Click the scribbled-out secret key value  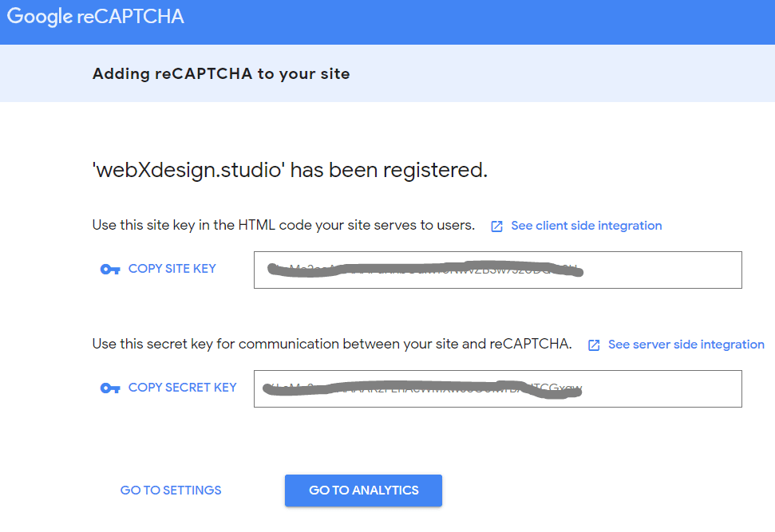tap(422, 388)
